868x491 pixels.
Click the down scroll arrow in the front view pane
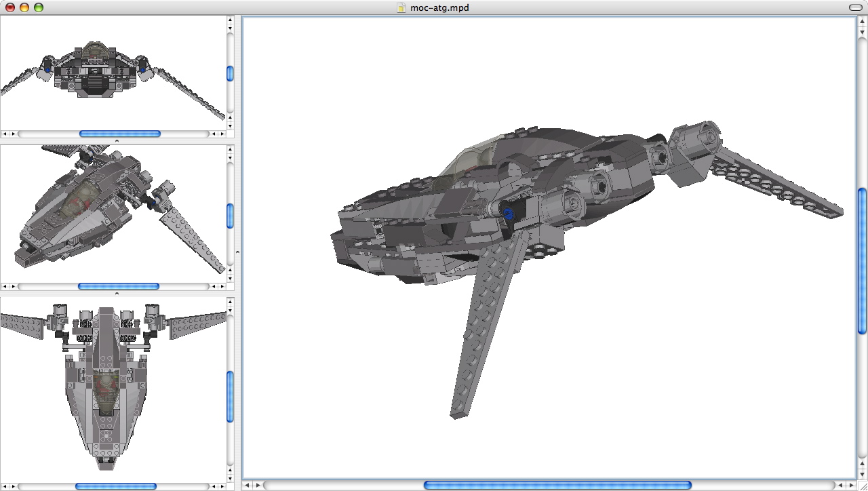[229, 126]
